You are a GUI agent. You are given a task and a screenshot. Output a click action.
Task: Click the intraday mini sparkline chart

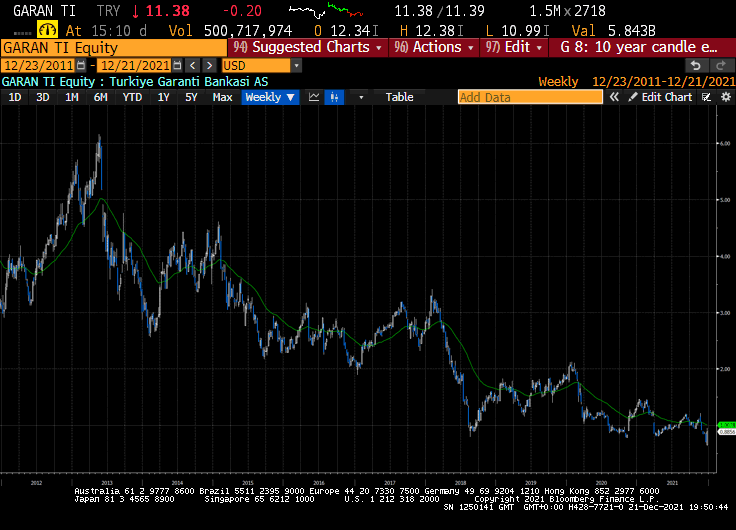[326, 10]
